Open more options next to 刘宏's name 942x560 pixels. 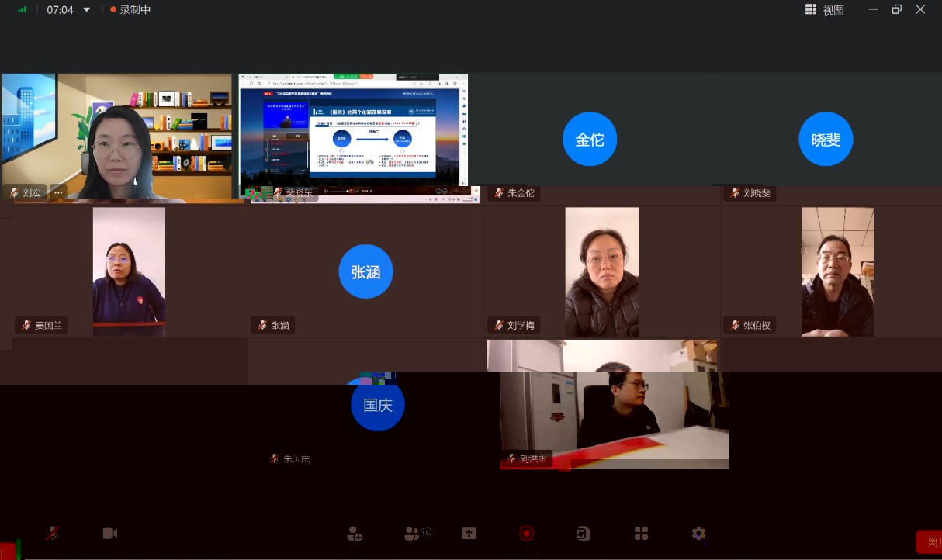(x=58, y=193)
